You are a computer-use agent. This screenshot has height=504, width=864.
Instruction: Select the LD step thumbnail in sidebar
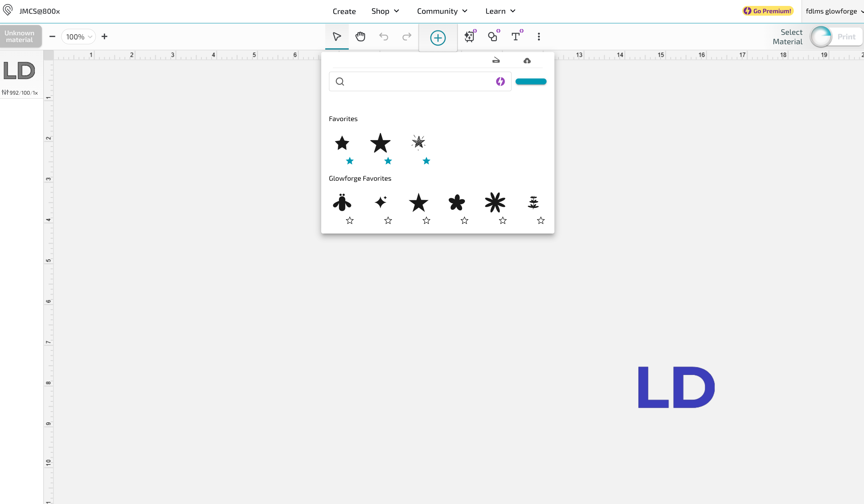pos(19,71)
